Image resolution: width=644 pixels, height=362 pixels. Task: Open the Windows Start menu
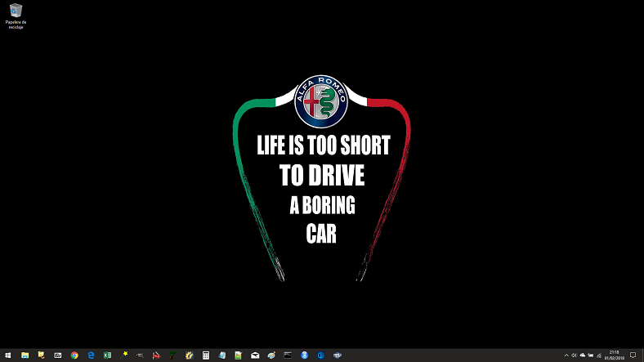click(x=8, y=355)
